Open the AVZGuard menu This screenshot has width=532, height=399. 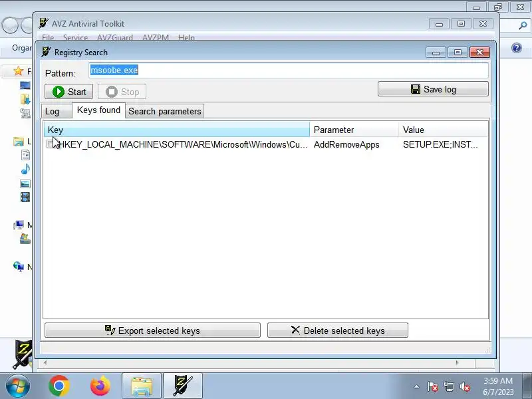(114, 37)
